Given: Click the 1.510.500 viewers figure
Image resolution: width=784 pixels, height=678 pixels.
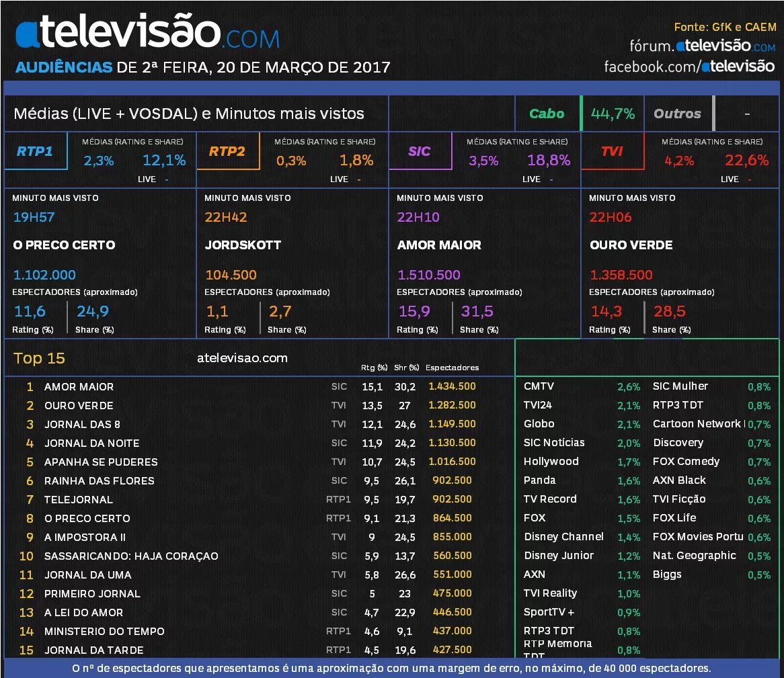Looking at the screenshot, I should pos(429,275).
